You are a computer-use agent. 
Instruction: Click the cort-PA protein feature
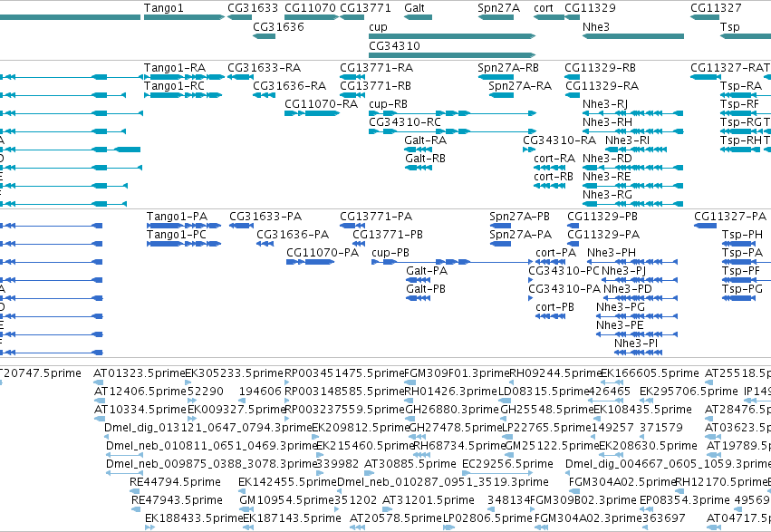(x=550, y=262)
